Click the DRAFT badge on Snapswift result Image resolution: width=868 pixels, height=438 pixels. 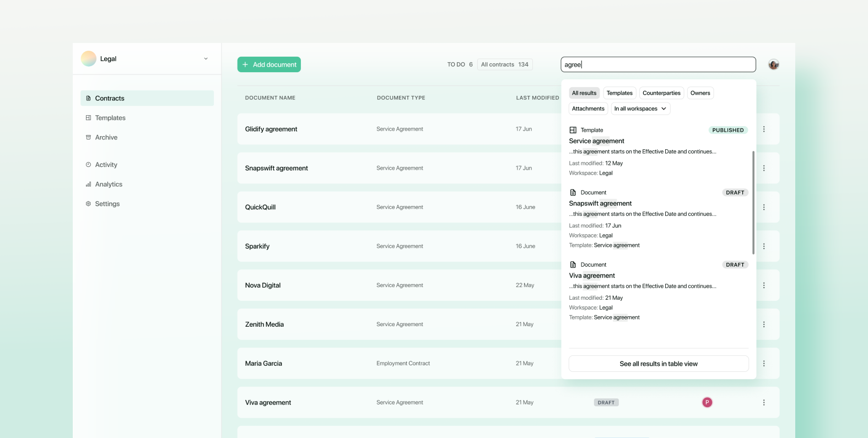point(735,192)
